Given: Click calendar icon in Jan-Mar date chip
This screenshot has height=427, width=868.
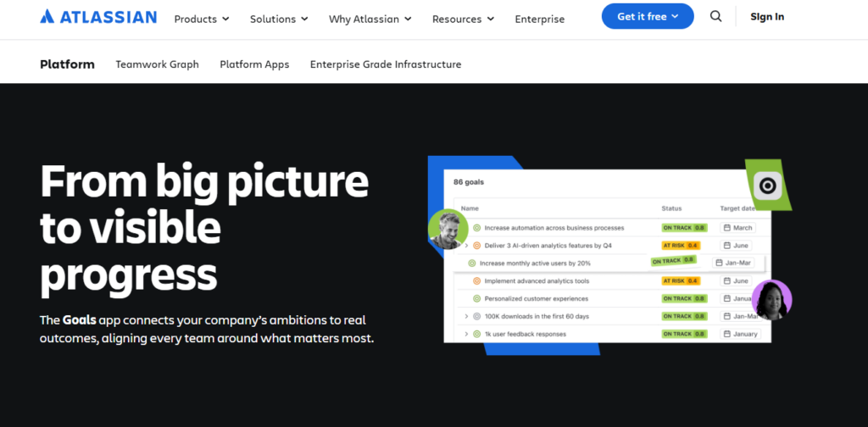Looking at the screenshot, I should (x=719, y=263).
